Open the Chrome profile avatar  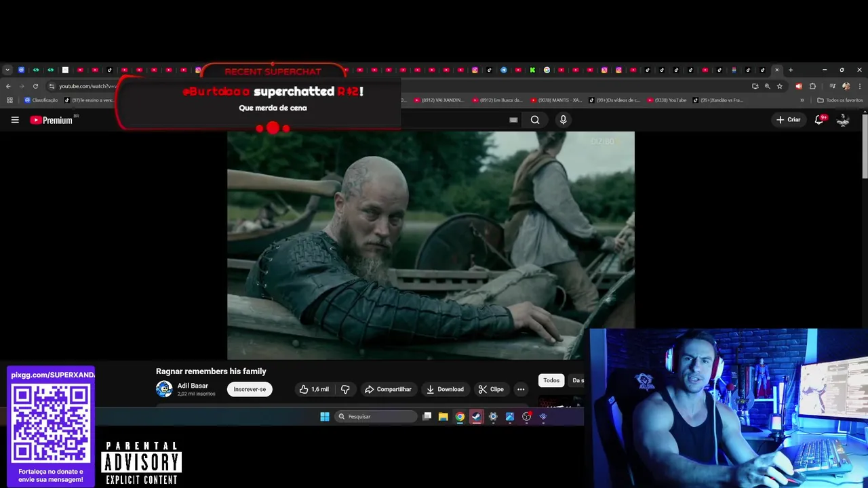846,86
